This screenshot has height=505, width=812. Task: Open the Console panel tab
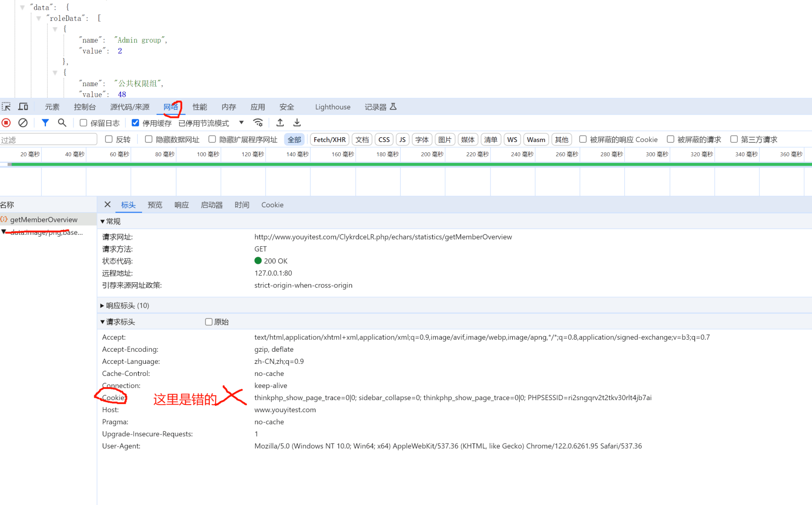point(85,107)
